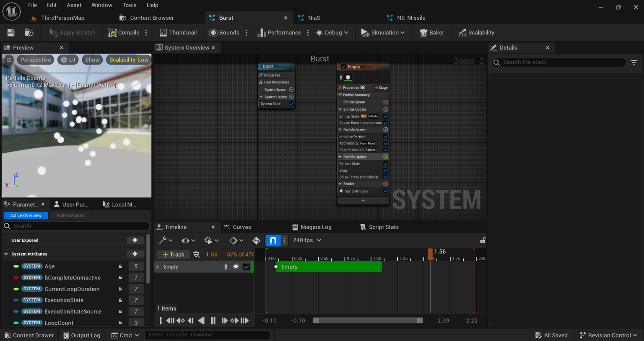
Task: Click the Save asset floppy icon
Action: [x=11, y=33]
